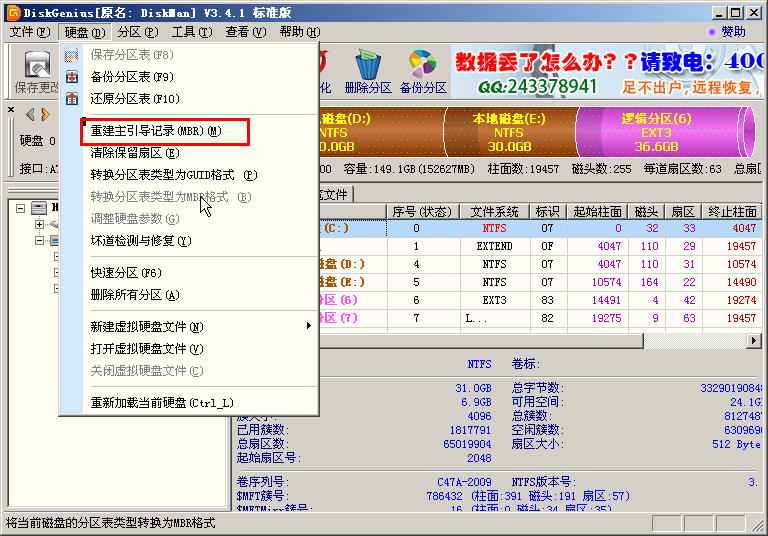Screen dimensions: 768x536
Task: Expand the plus tree node under disk
Action: [39, 224]
